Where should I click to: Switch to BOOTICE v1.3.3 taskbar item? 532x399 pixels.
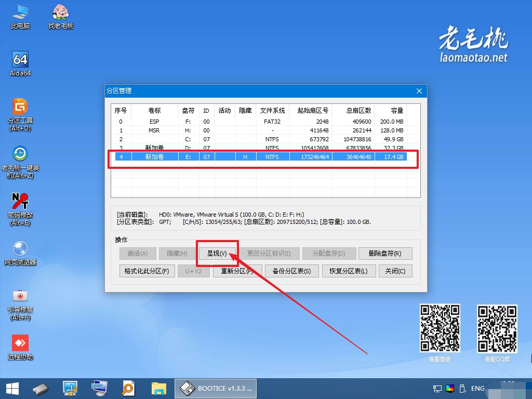[x=216, y=389]
